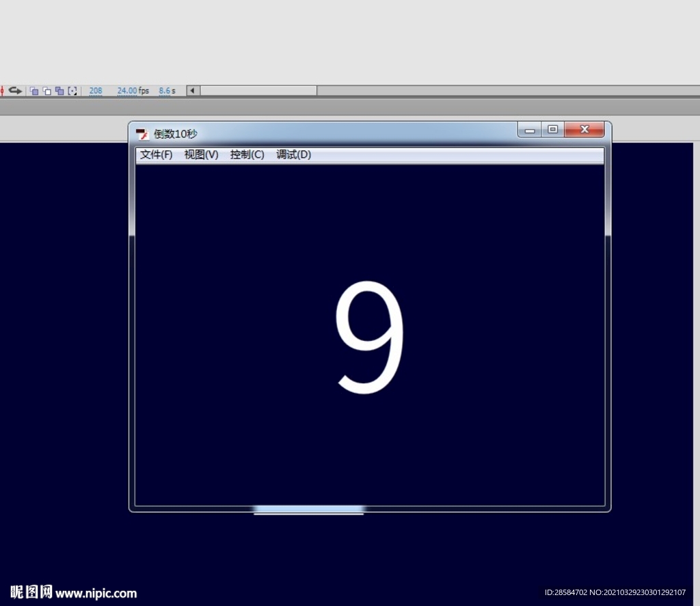Open the 视图(V) menu

click(x=202, y=155)
